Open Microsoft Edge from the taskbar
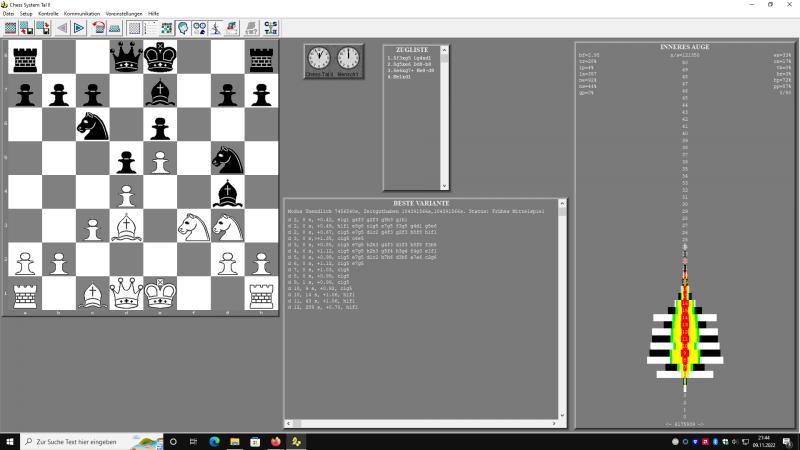 point(214,441)
